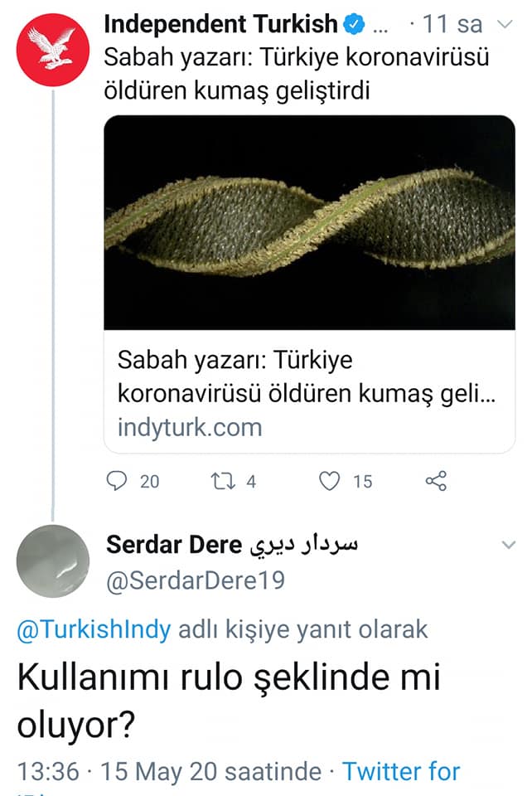Expand Serdar Dere reply options chevron

508,545
